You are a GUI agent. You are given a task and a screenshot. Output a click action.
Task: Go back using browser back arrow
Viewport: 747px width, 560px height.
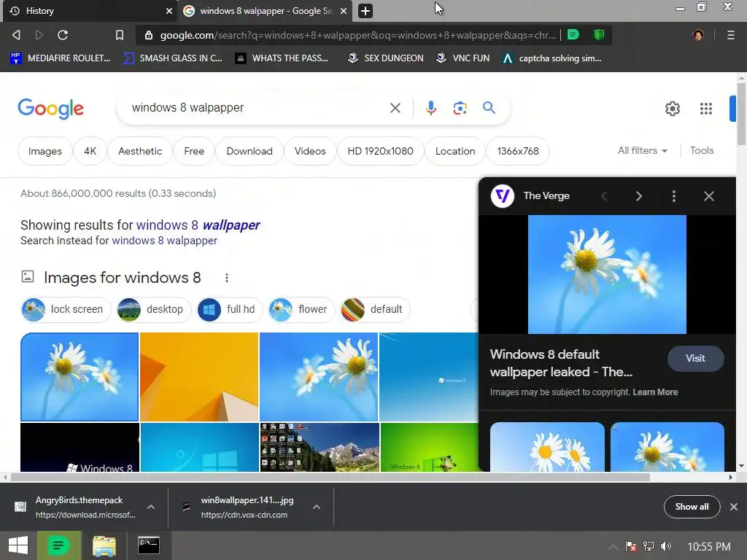coord(16,35)
